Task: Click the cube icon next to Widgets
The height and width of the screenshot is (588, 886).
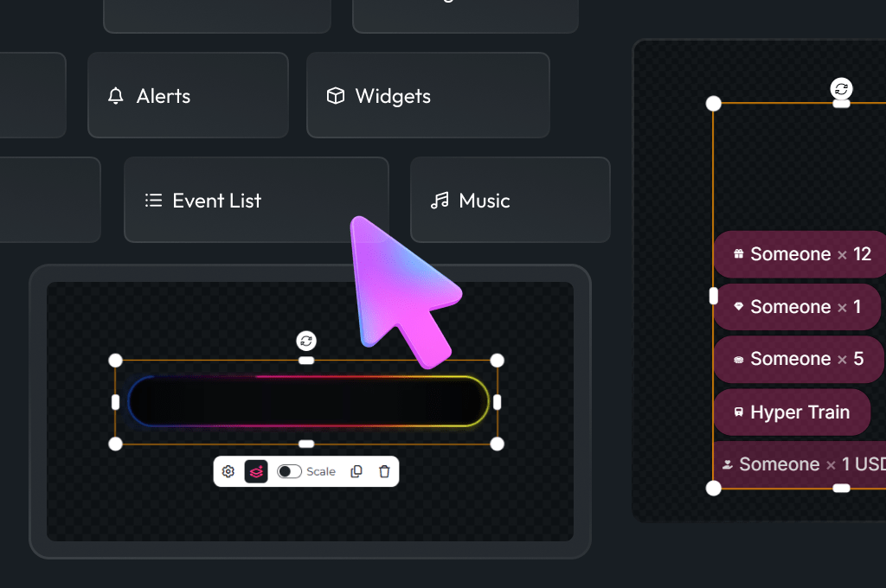Action: [336, 95]
